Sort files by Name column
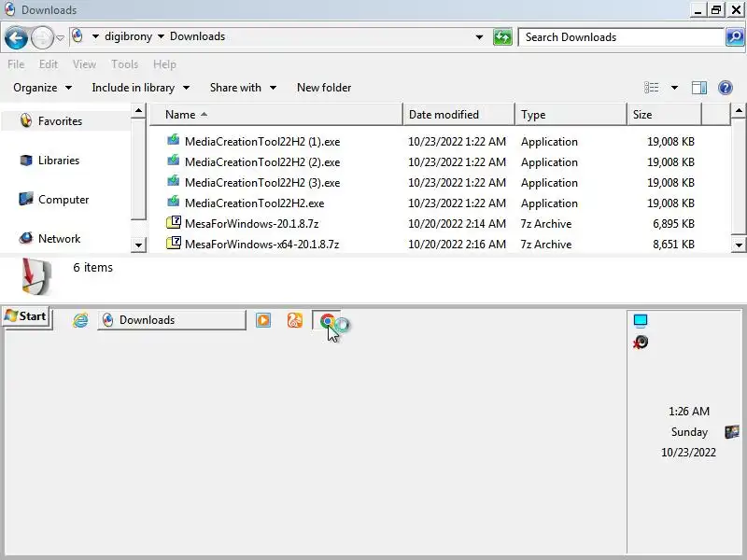The image size is (747, 560). point(276,115)
